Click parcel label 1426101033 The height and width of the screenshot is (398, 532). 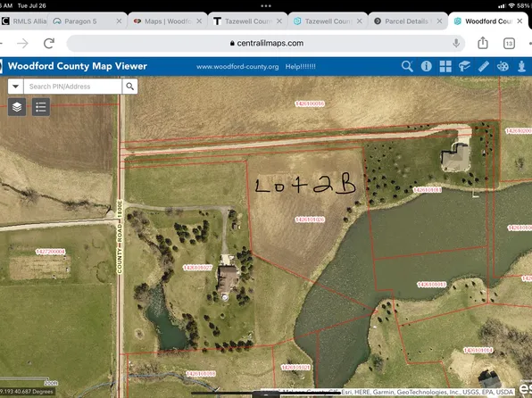coord(431,285)
